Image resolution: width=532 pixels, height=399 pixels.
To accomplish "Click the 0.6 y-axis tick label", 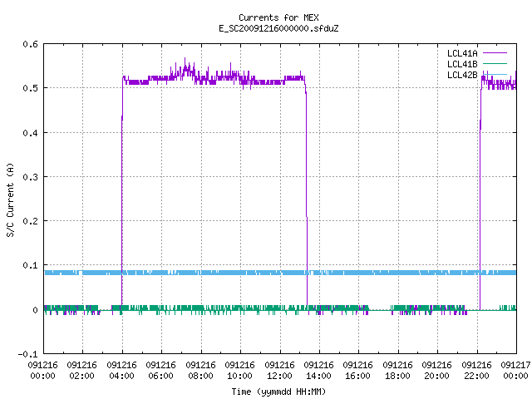I will point(30,44).
